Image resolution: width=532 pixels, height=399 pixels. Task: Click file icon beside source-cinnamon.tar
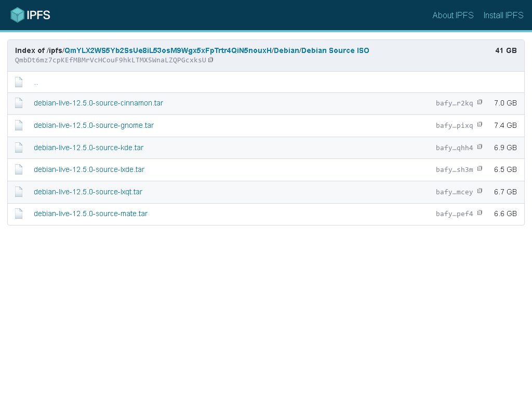(x=19, y=103)
